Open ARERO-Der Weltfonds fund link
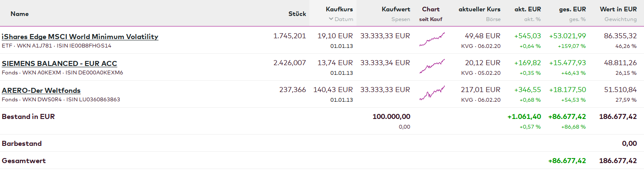 click(41, 91)
